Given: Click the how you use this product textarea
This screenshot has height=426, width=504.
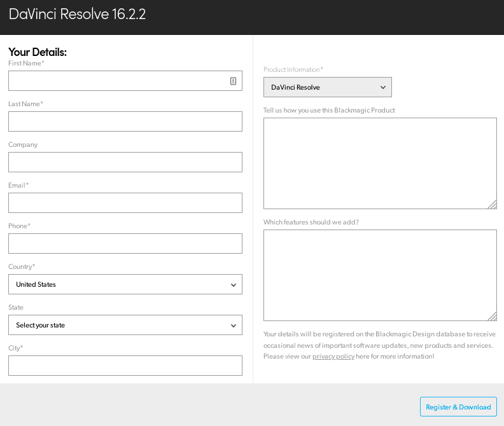Looking at the screenshot, I should [x=381, y=163].
